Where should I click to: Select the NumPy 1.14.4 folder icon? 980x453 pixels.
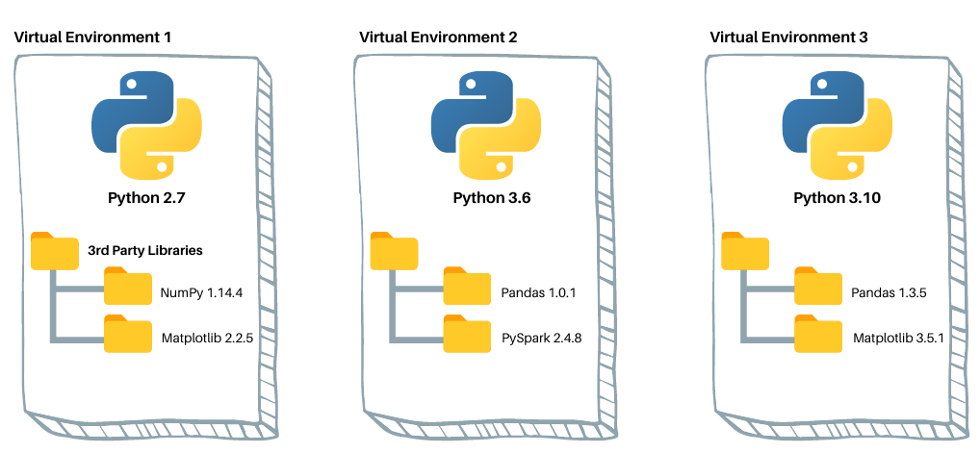pos(128,288)
